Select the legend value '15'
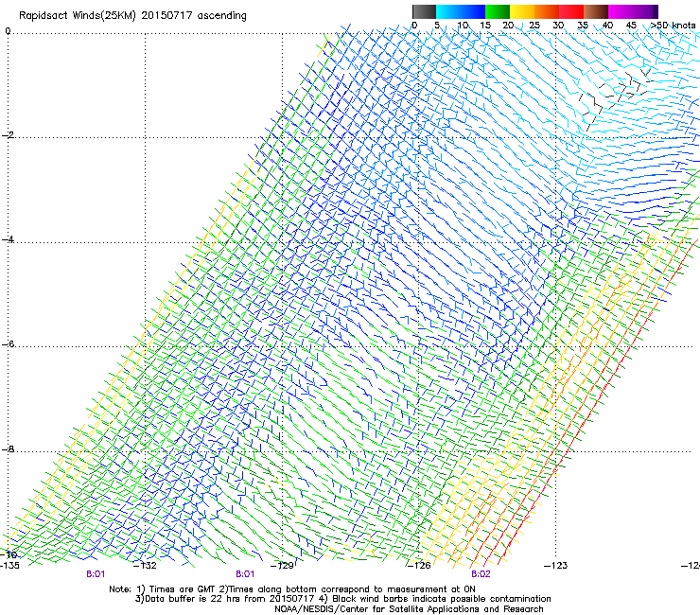The image size is (700, 615). (485, 25)
